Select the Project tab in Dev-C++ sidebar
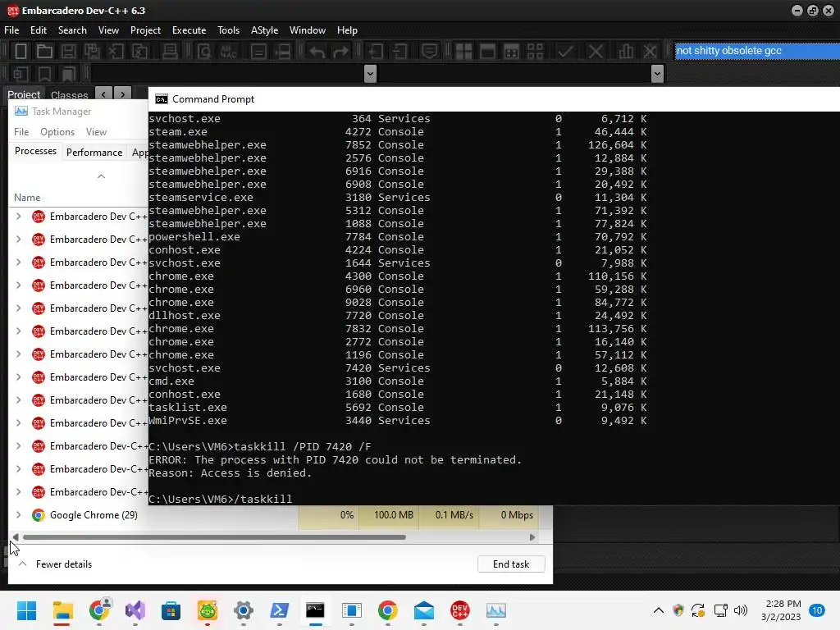This screenshot has width=840, height=630. pos(24,94)
